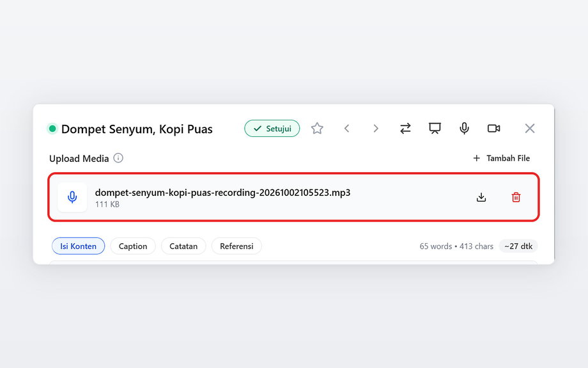This screenshot has width=588, height=368.
Task: Show Upload Media info tooltip icon
Action: pyautogui.click(x=118, y=158)
